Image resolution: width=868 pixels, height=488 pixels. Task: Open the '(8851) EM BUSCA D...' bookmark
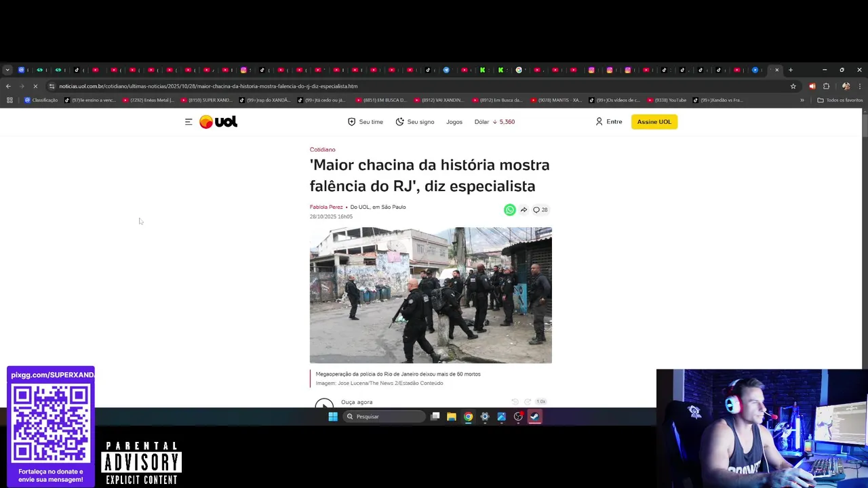tap(382, 100)
